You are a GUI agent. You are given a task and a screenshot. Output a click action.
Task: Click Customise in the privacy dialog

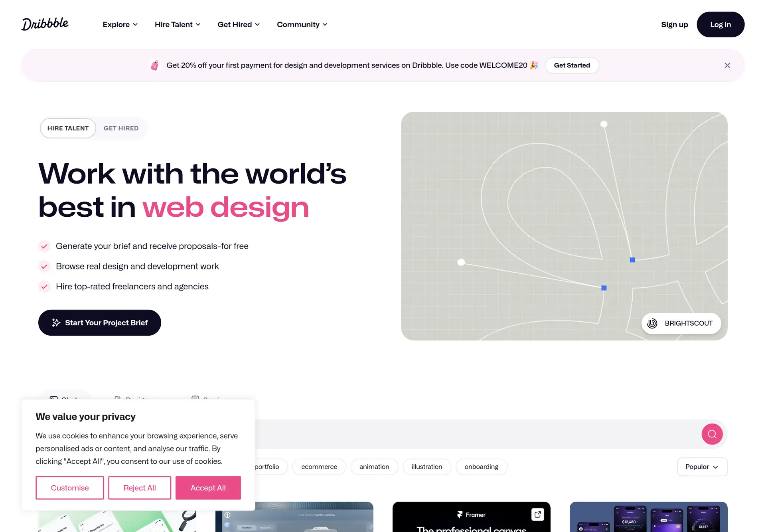click(70, 488)
